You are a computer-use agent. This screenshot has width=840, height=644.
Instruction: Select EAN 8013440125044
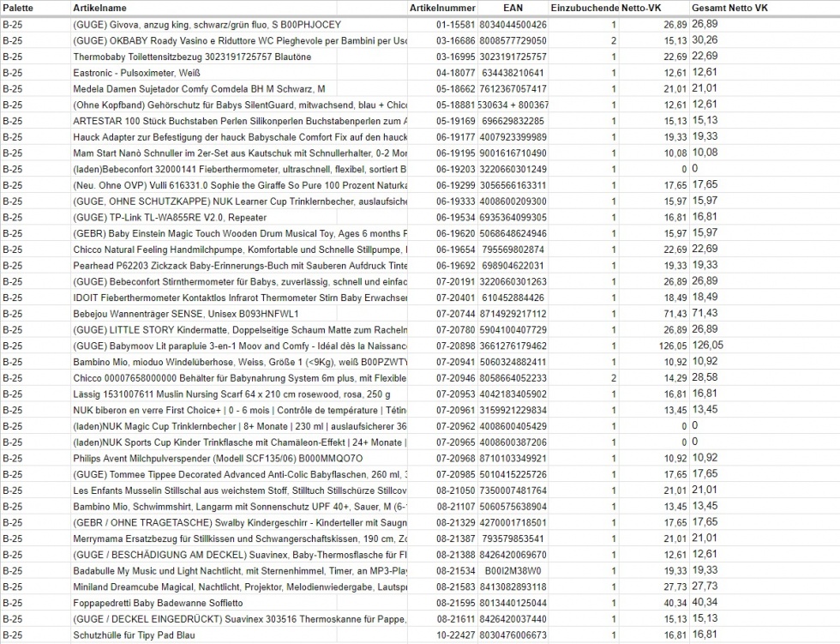coord(513,604)
